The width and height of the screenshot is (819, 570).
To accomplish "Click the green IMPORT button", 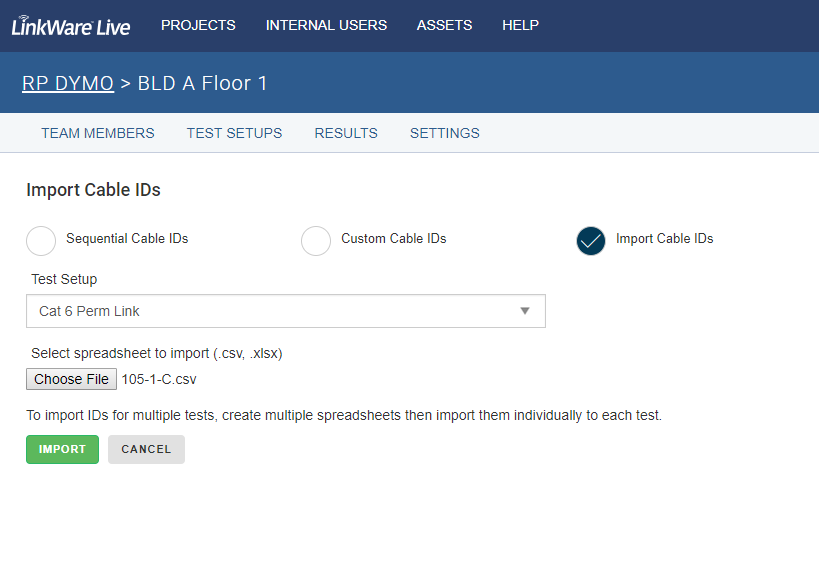I will pos(62,449).
